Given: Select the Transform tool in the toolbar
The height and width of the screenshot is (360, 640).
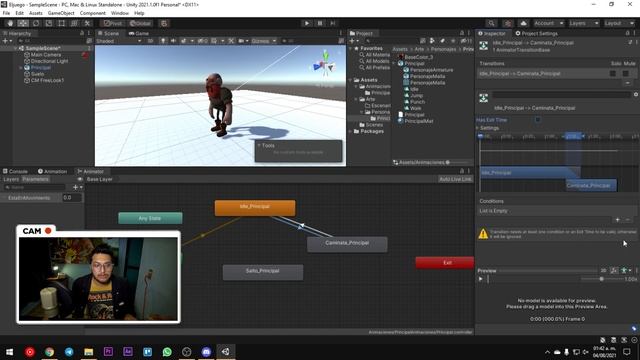Looking at the screenshot, I should click(x=74, y=23).
